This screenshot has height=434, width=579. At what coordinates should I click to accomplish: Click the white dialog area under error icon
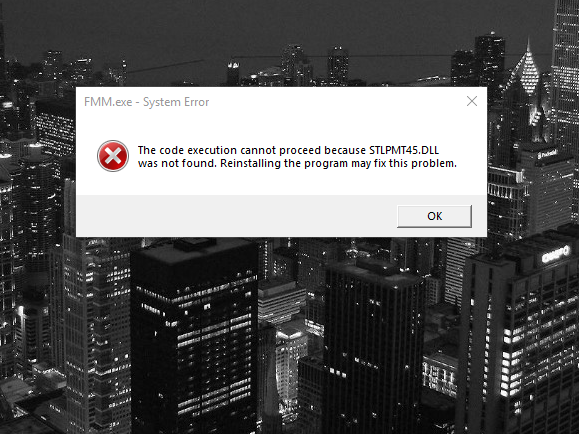point(113,183)
